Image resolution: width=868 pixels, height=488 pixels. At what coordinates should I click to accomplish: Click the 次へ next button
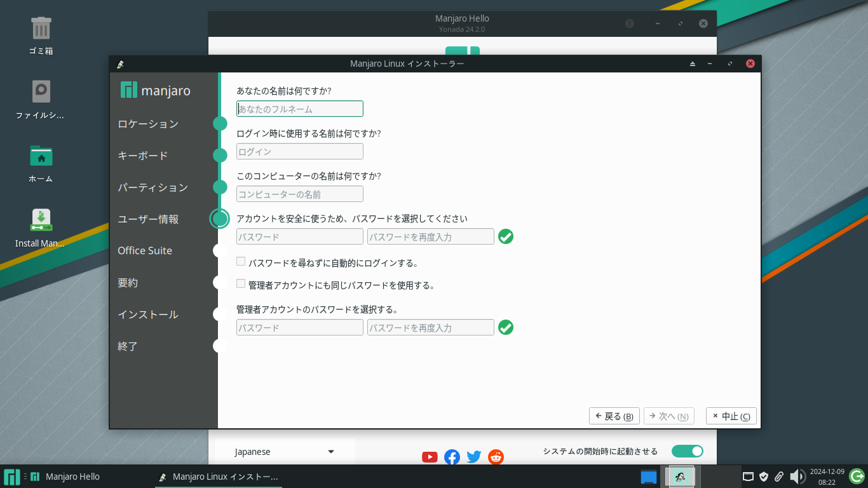(x=669, y=416)
